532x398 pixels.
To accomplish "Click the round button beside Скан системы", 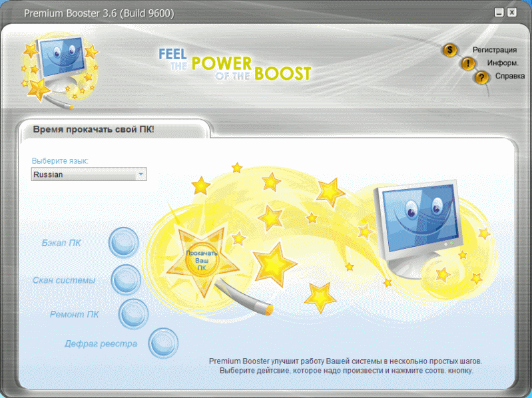I will [126, 280].
